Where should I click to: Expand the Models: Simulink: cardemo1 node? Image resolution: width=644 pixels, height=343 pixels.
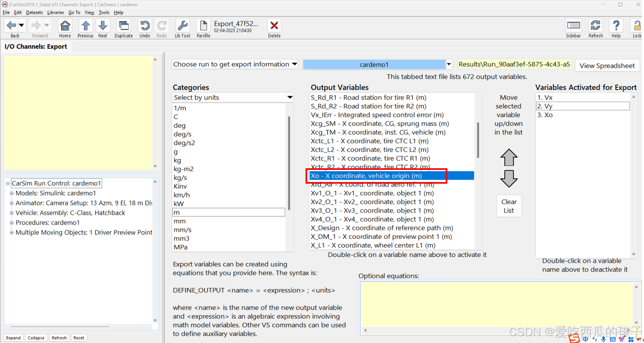(x=11, y=193)
